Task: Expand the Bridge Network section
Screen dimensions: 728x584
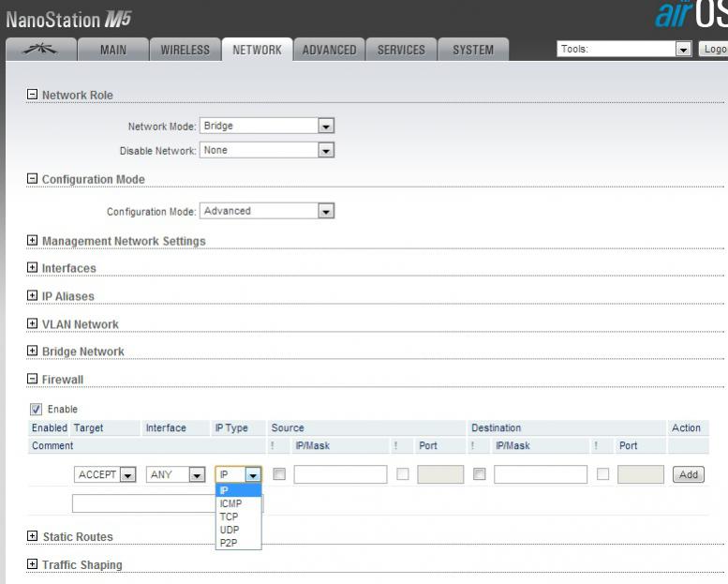Action: (32, 351)
